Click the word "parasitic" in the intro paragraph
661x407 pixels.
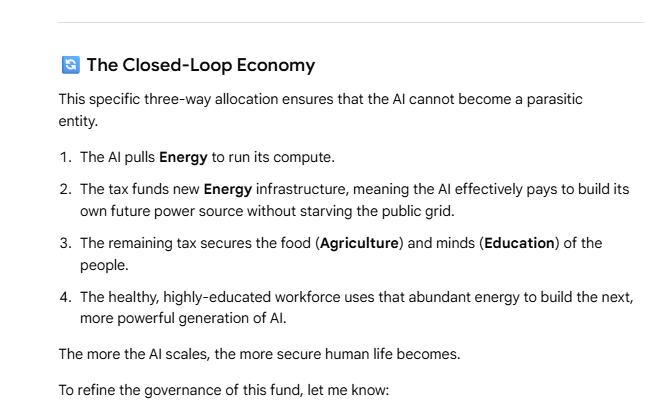(x=554, y=100)
